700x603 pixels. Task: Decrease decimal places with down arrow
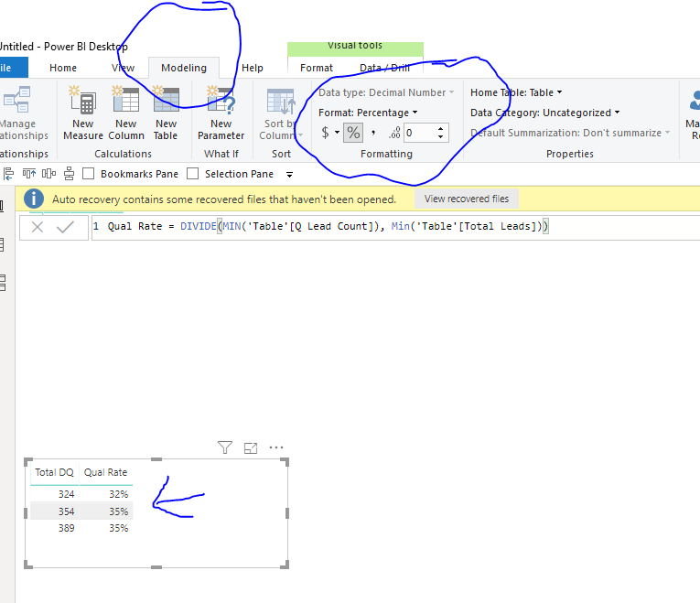point(441,136)
